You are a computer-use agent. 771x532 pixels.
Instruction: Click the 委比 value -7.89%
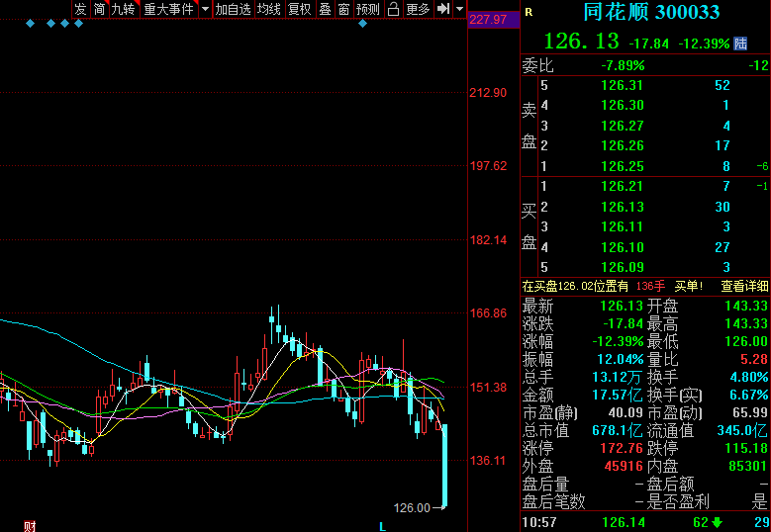(x=623, y=65)
